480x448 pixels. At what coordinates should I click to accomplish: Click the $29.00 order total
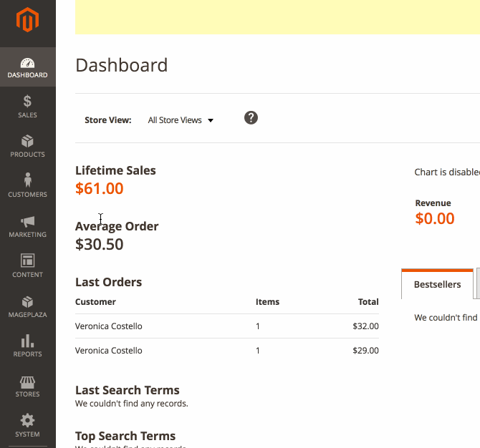pos(365,351)
